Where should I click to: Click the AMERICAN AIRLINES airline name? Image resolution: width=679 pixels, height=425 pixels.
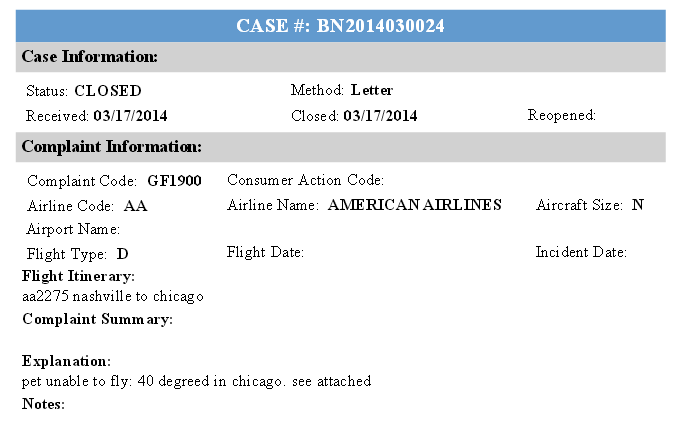tap(415, 204)
